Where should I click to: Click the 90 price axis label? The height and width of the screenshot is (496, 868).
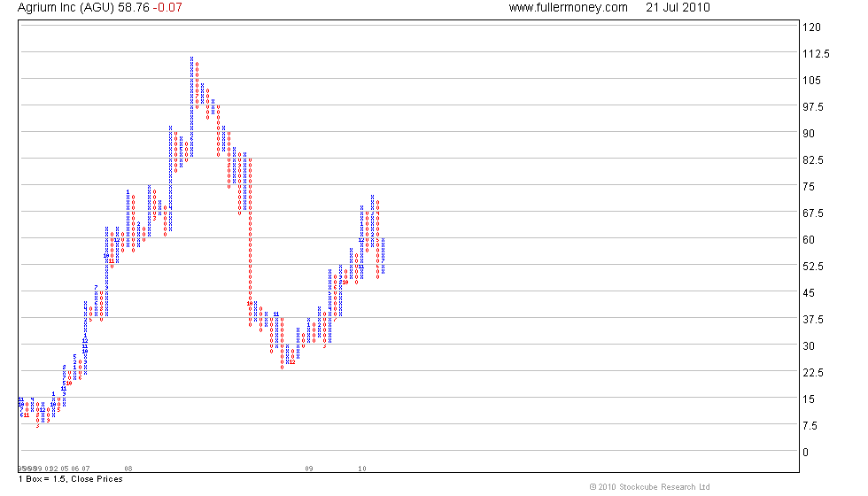pyautogui.click(x=809, y=134)
